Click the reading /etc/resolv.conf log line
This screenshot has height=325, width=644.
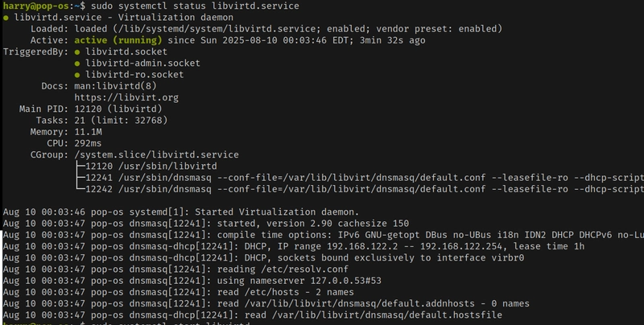pos(175,269)
